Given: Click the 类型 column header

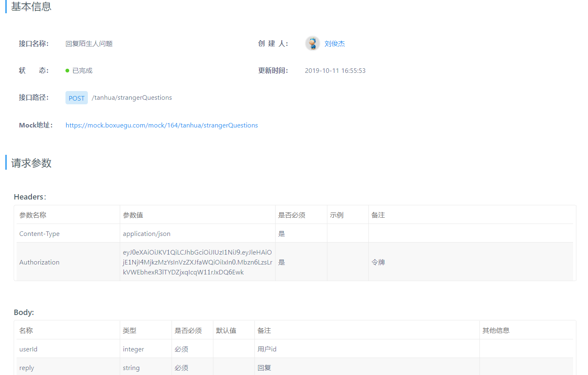Looking at the screenshot, I should point(146,330).
